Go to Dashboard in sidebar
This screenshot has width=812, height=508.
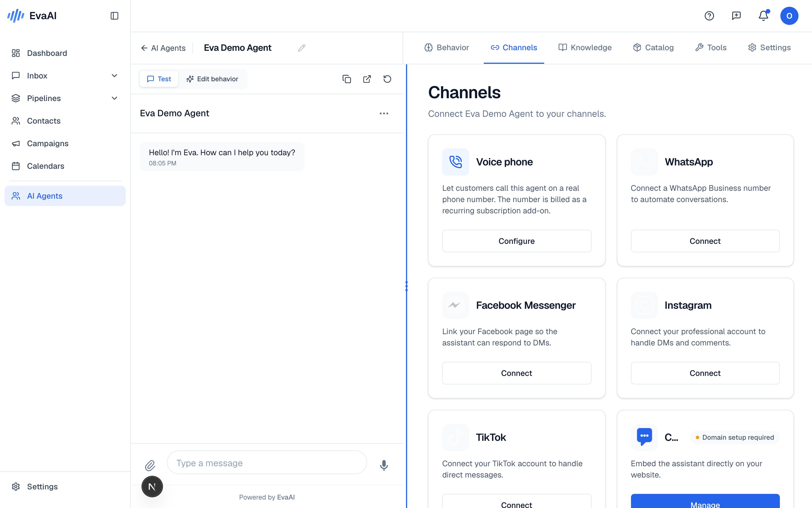(65, 53)
